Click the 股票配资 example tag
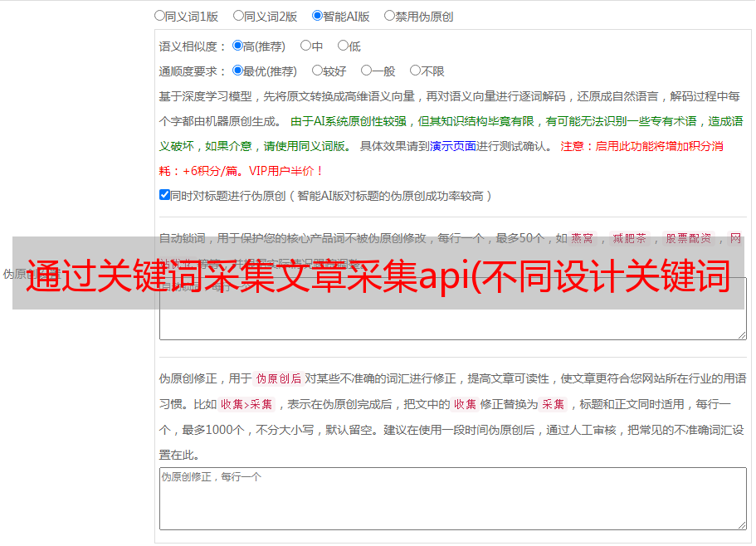 coord(689,238)
